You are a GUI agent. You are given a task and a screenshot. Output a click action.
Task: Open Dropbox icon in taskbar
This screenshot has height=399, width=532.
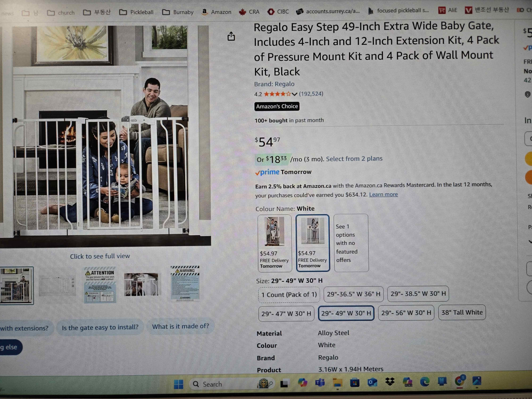pyautogui.click(x=390, y=382)
